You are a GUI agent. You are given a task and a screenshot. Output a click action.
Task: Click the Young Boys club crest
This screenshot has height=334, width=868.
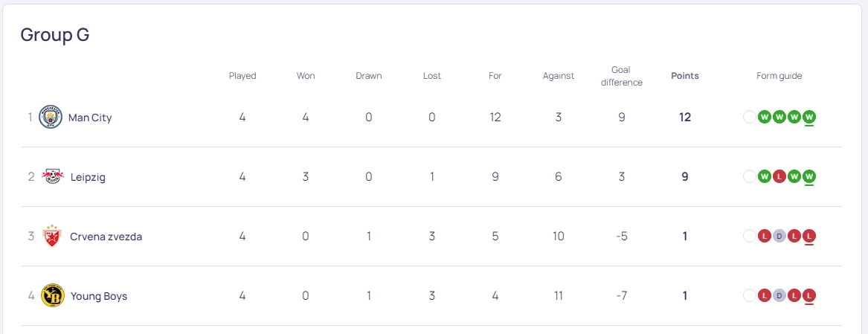tap(52, 295)
